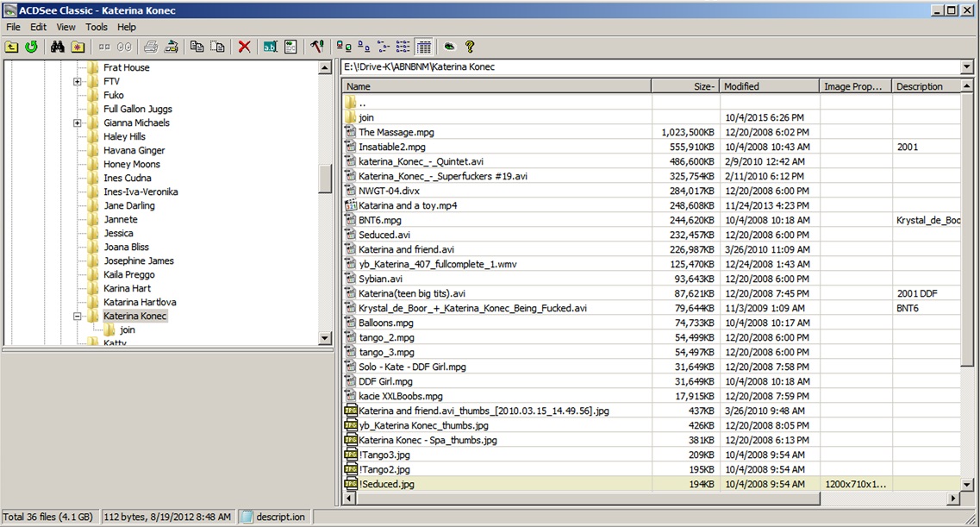
Task: Select the file !Tango2.jpg
Action: point(384,469)
